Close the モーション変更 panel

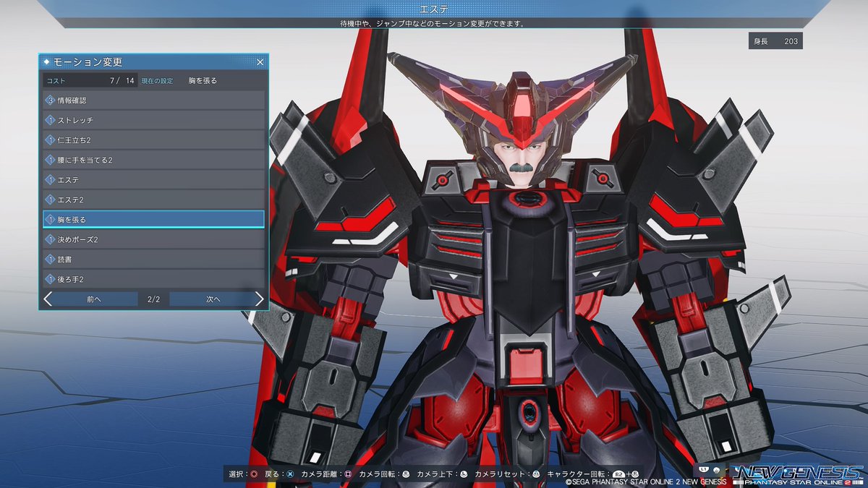pos(260,62)
